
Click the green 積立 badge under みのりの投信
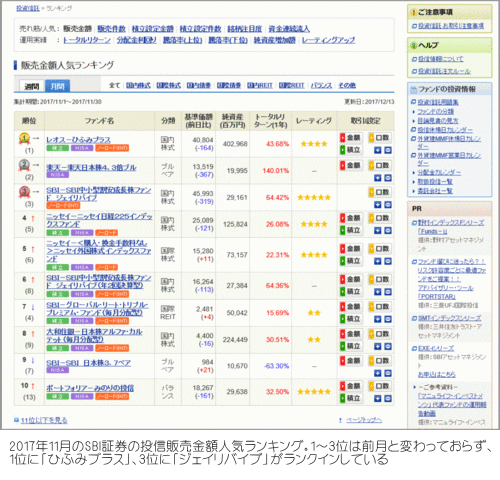(58, 396)
